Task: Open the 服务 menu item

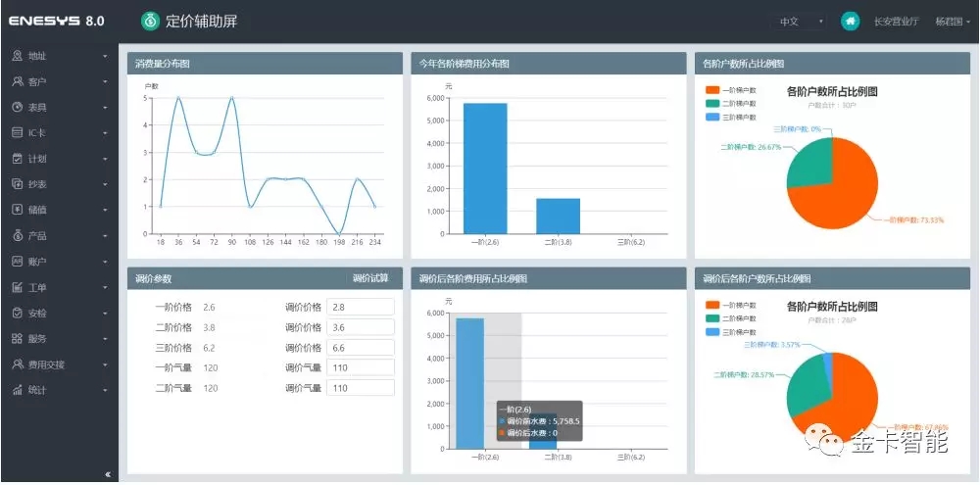Action: [x=60, y=339]
